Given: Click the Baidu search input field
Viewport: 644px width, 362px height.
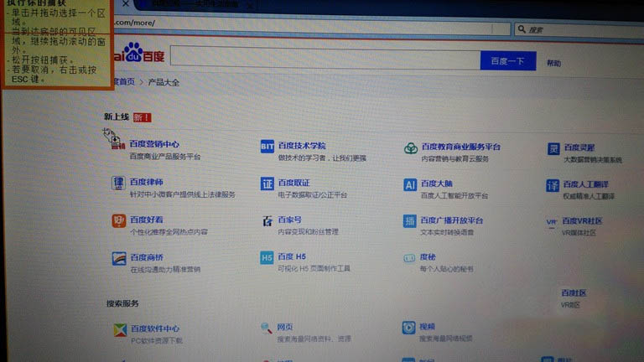Looking at the screenshot, I should [325, 59].
